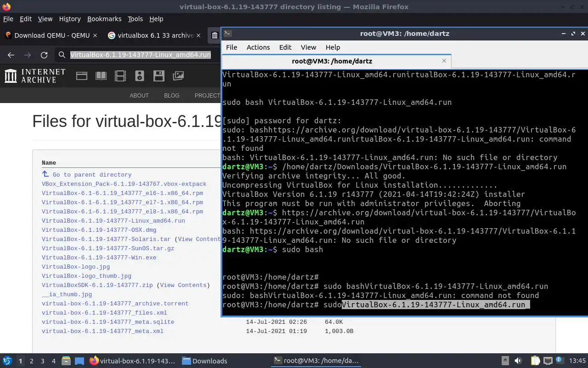
Task: Switch to Downloads window in taskbar
Action: coord(204,361)
